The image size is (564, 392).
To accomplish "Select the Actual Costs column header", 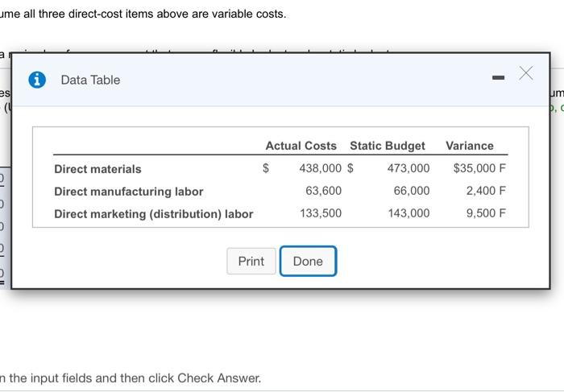I will [301, 146].
